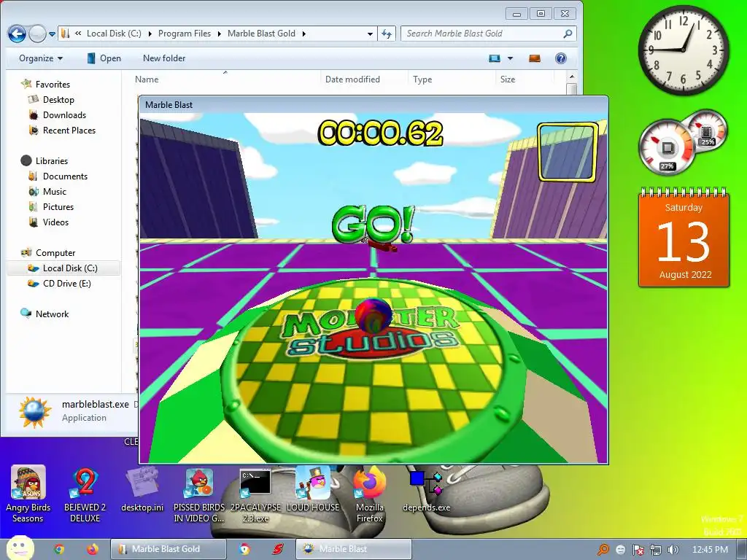Click the search magnifier icon
Screen dimensions: 747x560
click(568, 34)
